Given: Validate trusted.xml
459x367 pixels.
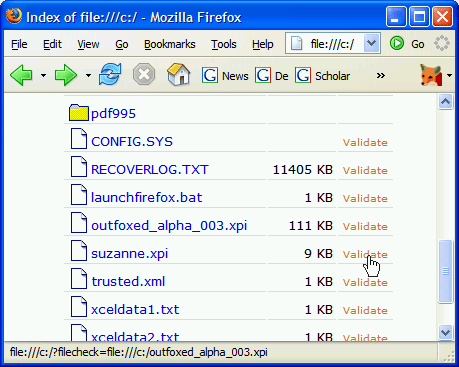Looking at the screenshot, I should (365, 283).
